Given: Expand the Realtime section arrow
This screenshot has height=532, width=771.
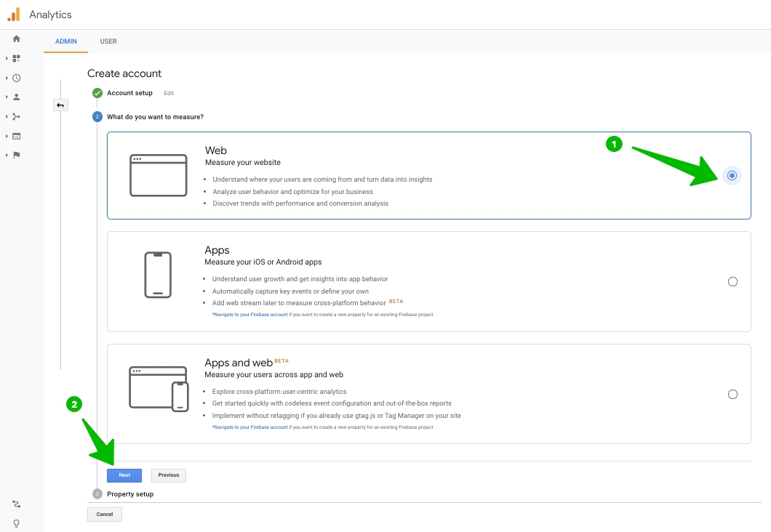Looking at the screenshot, I should point(7,78).
